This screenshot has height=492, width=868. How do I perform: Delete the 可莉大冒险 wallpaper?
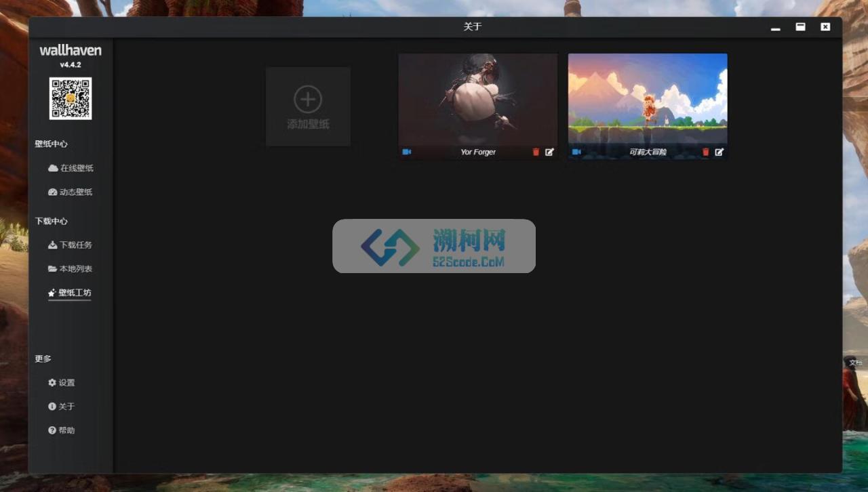(x=705, y=152)
